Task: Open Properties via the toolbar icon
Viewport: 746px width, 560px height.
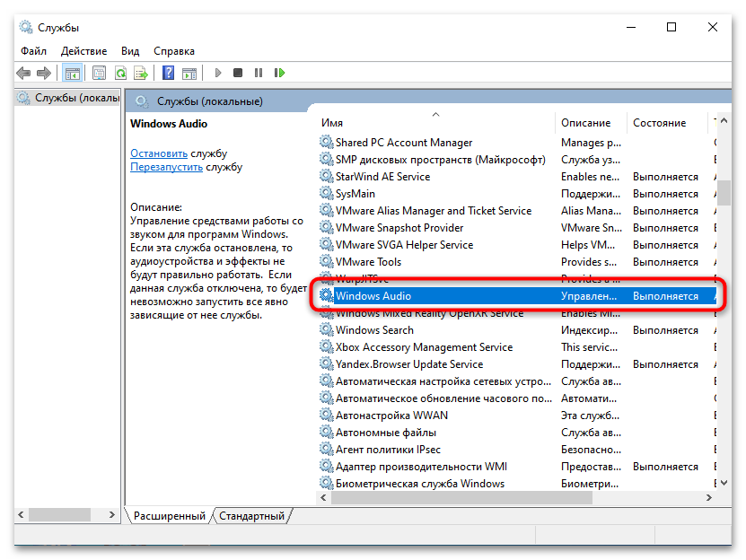Action: tap(99, 73)
